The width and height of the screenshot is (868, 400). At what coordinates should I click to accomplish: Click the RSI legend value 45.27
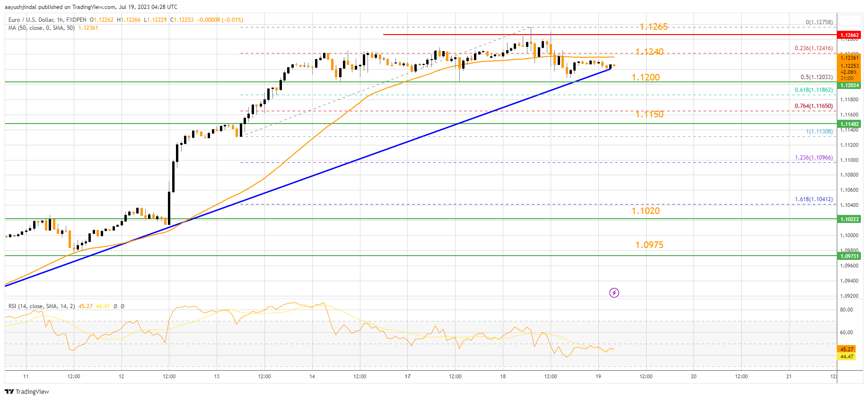point(86,306)
